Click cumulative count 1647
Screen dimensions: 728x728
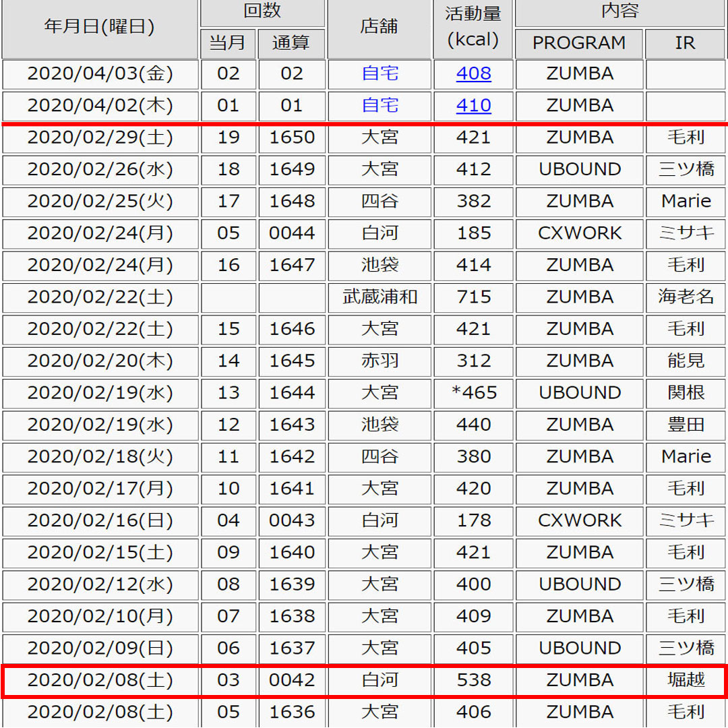tap(292, 265)
